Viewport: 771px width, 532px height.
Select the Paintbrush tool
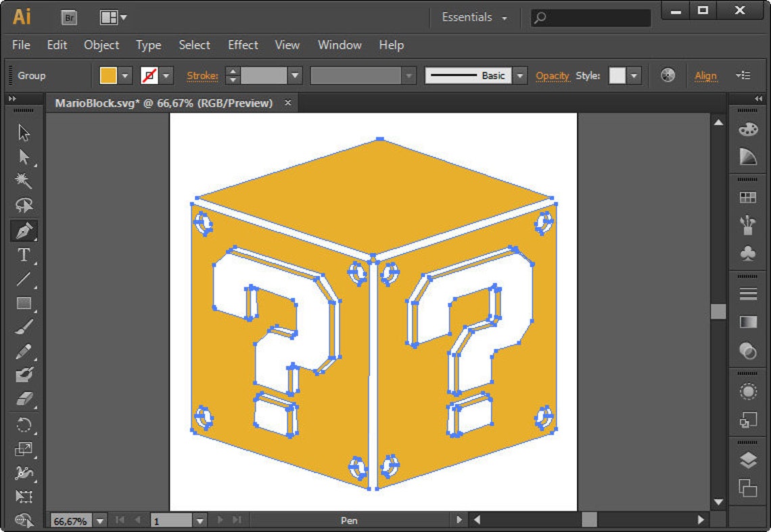coord(24,328)
